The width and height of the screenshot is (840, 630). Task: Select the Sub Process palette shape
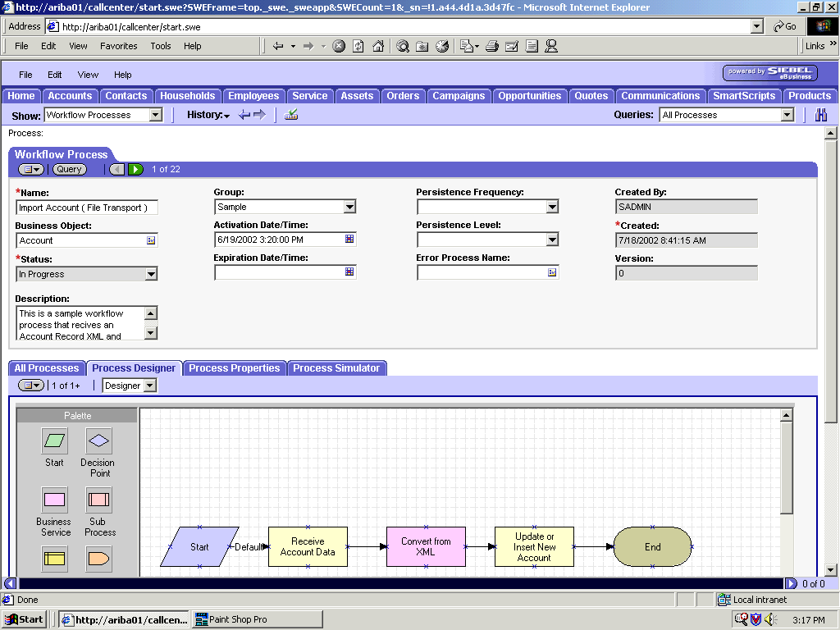[x=98, y=500]
